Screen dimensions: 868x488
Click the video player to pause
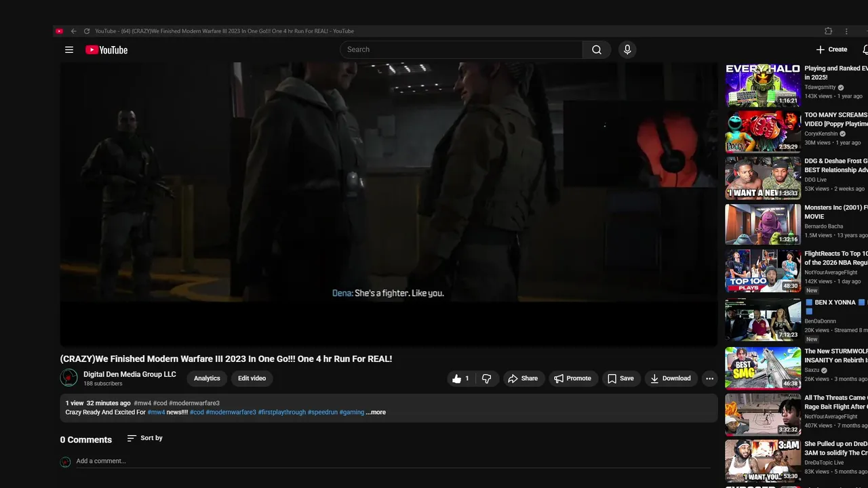pyautogui.click(x=389, y=205)
